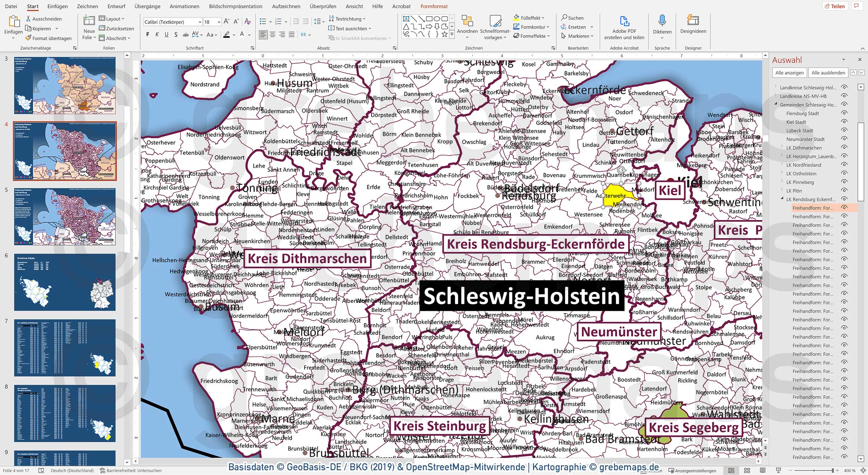
Task: Open Fülleffekt dropdown
Action: (x=529, y=18)
